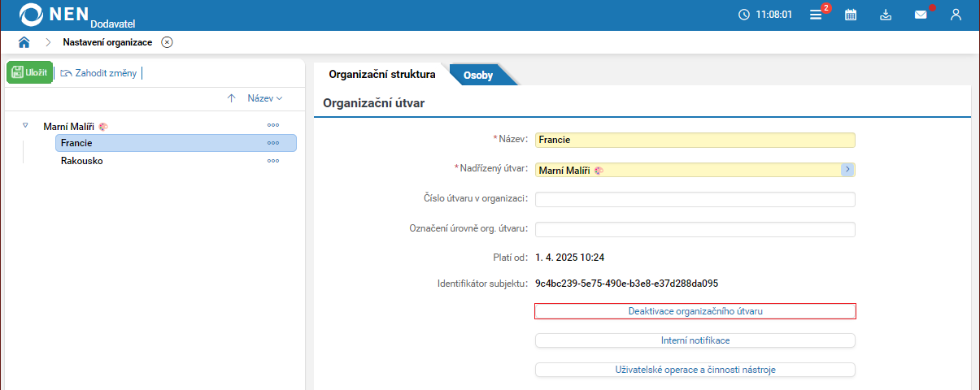Open the user profile icon
980x390 pixels.
(956, 15)
